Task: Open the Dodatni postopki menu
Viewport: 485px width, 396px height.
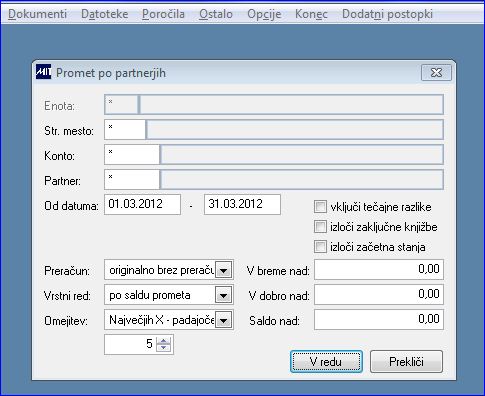Action: (x=387, y=14)
